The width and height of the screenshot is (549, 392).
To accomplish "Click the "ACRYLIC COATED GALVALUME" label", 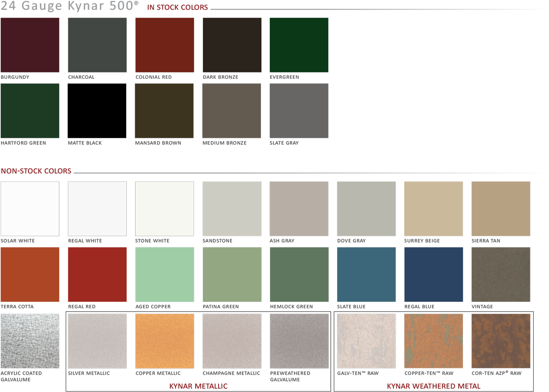I will click(21, 376).
